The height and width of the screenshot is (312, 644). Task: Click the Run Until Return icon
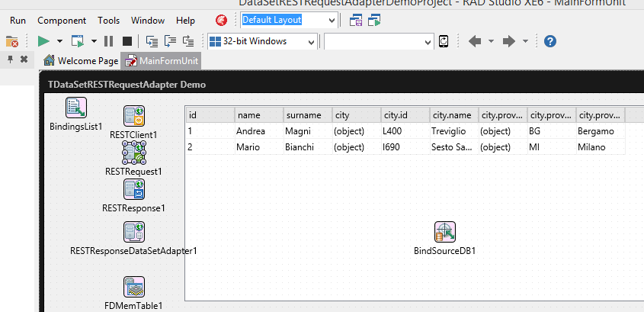coord(188,41)
